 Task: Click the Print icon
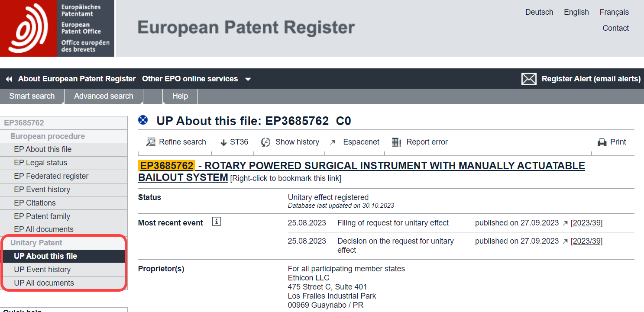tap(602, 142)
